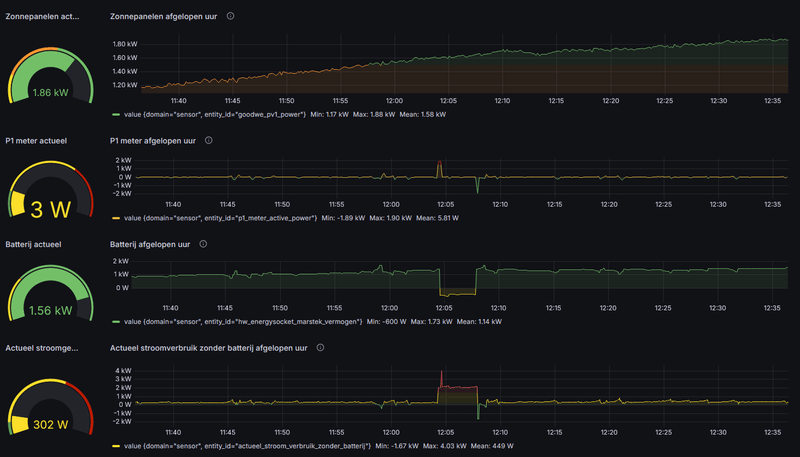Click the 1.56 kW battery gauge
Screen dimensions: 800x457
[x=51, y=293]
